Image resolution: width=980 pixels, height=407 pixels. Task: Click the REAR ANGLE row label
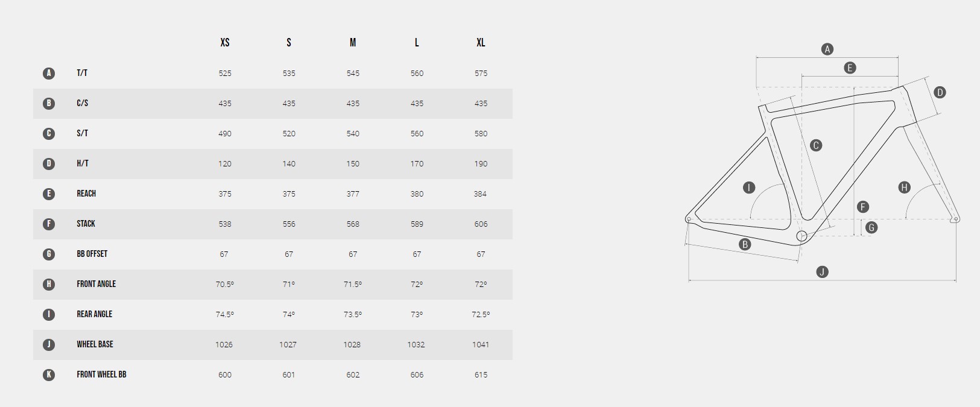pyautogui.click(x=94, y=314)
